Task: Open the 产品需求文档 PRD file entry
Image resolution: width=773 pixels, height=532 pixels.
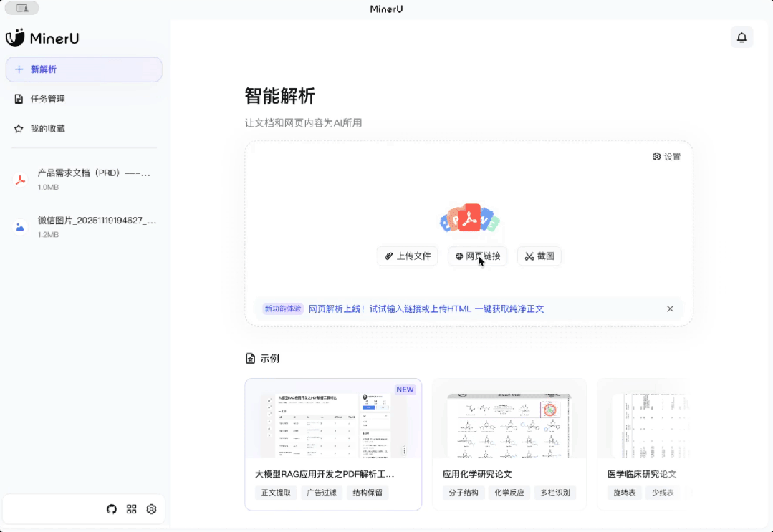Action: click(84, 178)
